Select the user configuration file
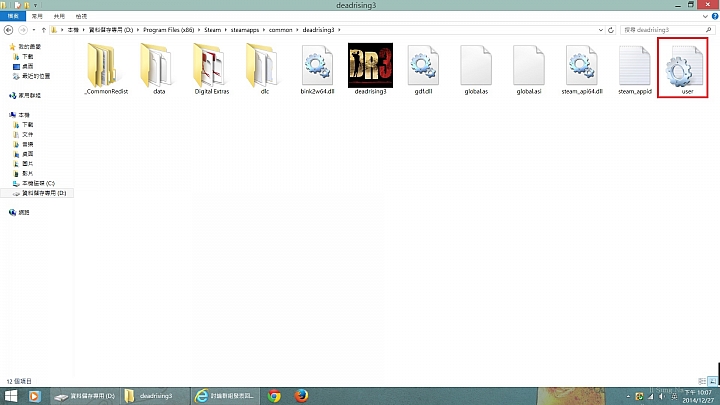 pos(683,68)
